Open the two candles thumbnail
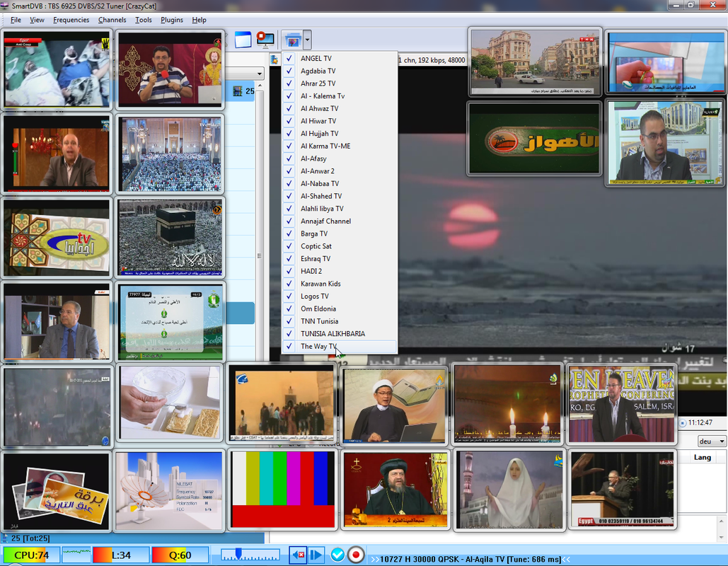The width and height of the screenshot is (728, 566). point(508,404)
